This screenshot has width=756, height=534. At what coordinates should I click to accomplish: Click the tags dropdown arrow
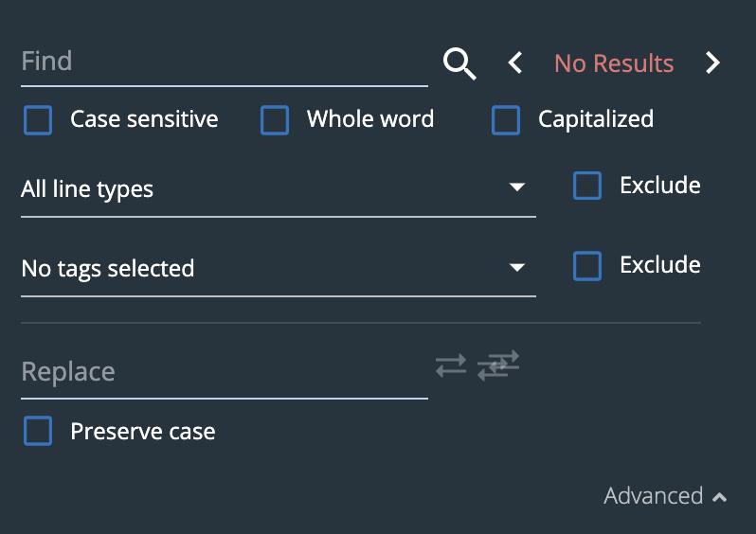[517, 267]
